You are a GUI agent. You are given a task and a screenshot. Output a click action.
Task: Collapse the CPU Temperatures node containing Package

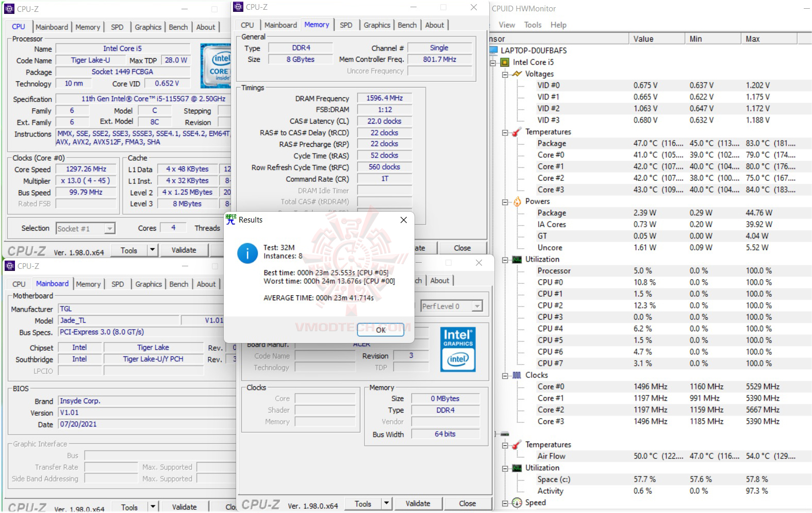pyautogui.click(x=505, y=132)
